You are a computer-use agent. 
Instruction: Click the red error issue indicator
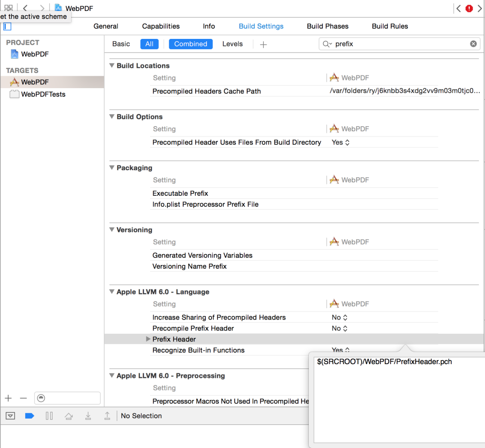tap(469, 9)
